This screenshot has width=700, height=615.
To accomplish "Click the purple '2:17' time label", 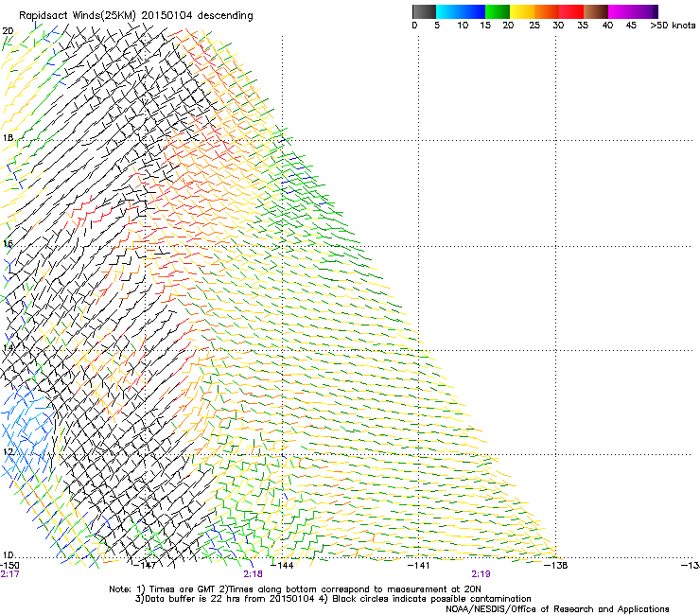I will pyautogui.click(x=9, y=574).
